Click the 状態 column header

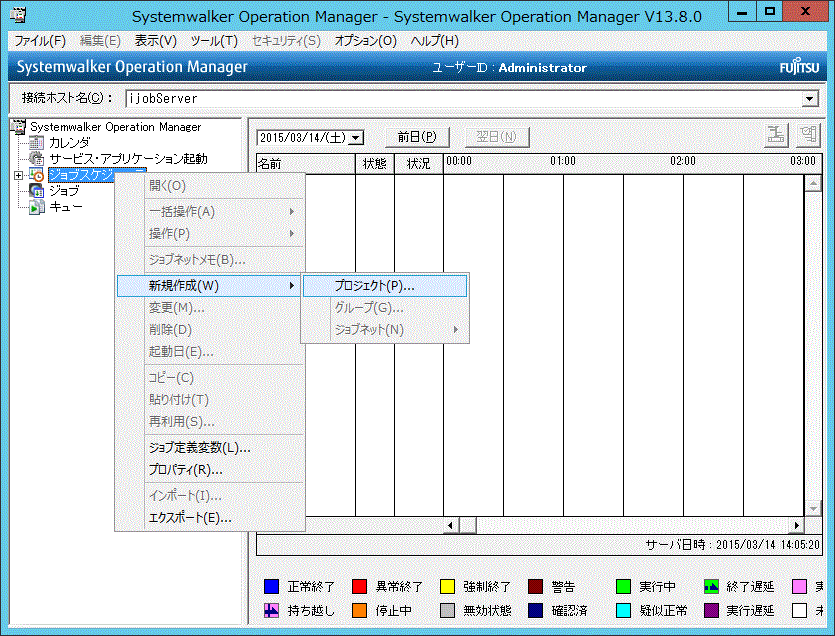[x=375, y=164]
